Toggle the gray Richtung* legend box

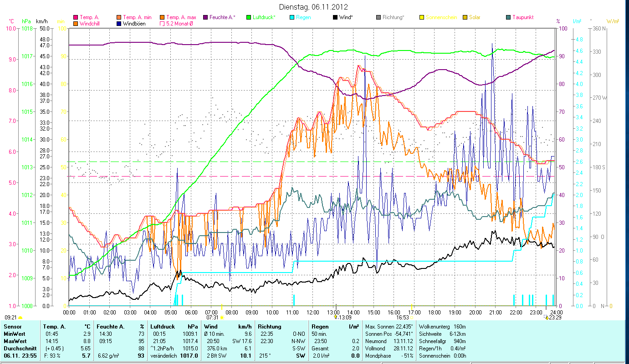[378, 17]
